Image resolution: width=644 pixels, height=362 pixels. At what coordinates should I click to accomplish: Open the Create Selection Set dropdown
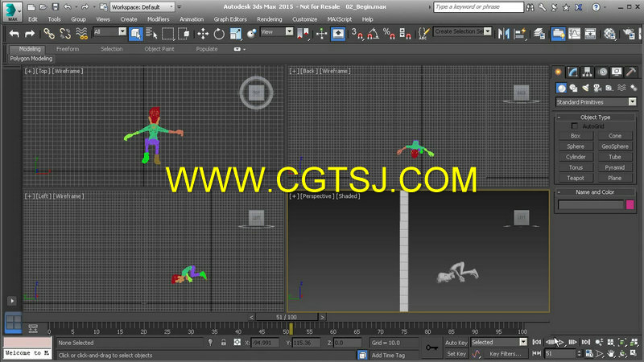click(x=462, y=31)
